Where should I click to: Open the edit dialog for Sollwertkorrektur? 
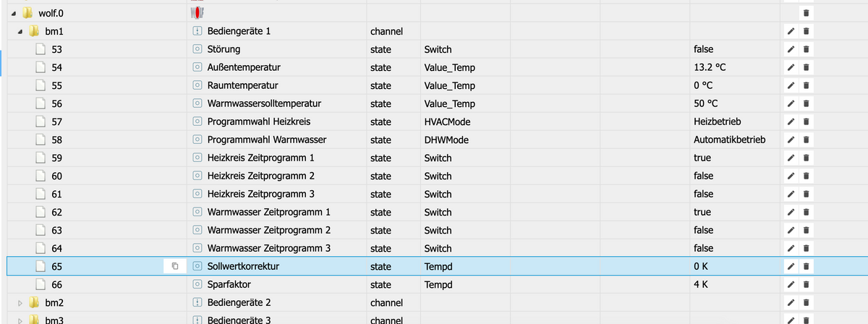point(793,267)
